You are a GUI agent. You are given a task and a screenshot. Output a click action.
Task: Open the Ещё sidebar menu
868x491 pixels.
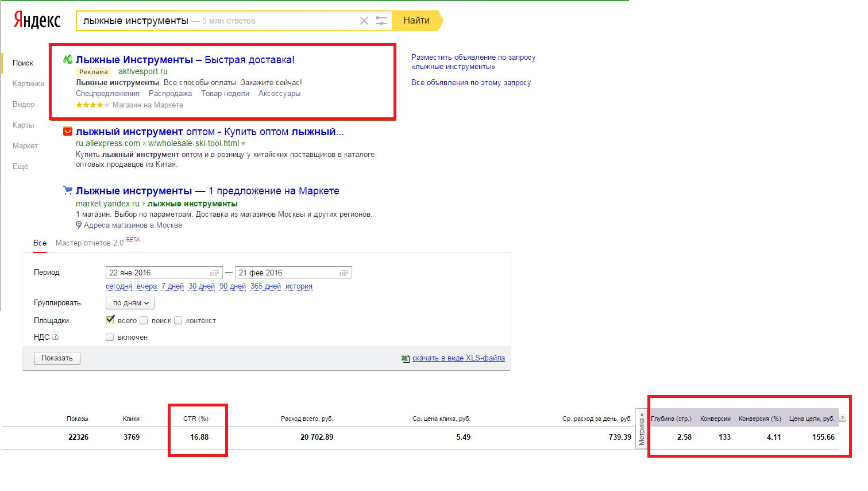tap(20, 166)
